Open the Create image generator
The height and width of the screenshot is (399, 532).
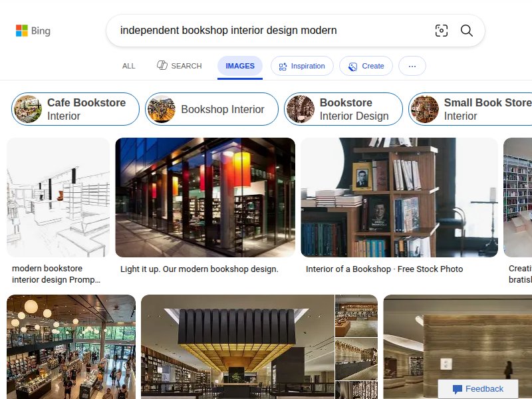366,66
